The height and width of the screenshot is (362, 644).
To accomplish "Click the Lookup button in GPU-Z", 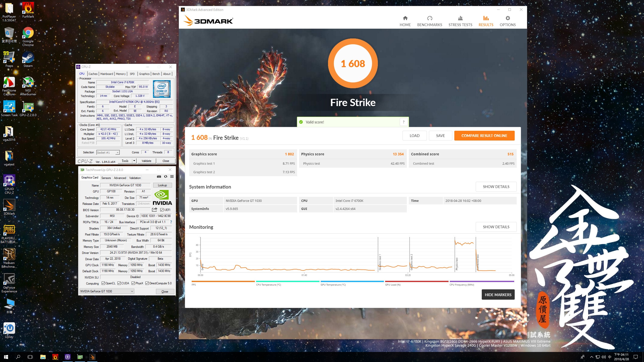I will tap(162, 185).
